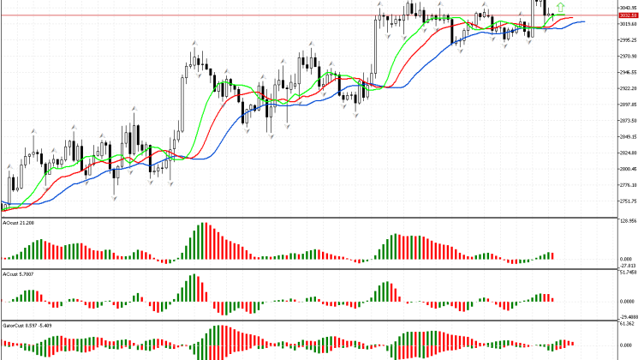644x360 pixels.
Task: Click the blue Alligator line's right end
Action: click(582, 22)
